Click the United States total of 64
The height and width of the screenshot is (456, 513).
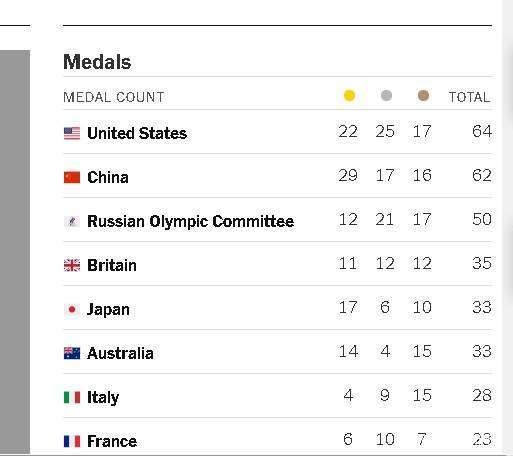click(x=482, y=131)
